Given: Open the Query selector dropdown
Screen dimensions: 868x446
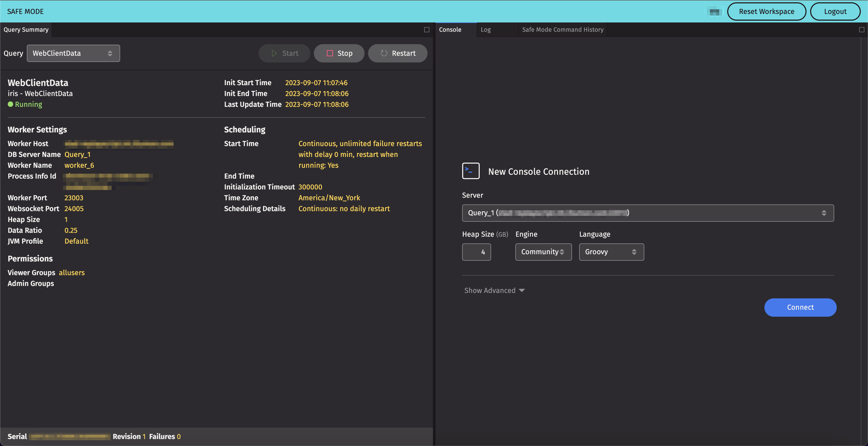Looking at the screenshot, I should click(73, 53).
